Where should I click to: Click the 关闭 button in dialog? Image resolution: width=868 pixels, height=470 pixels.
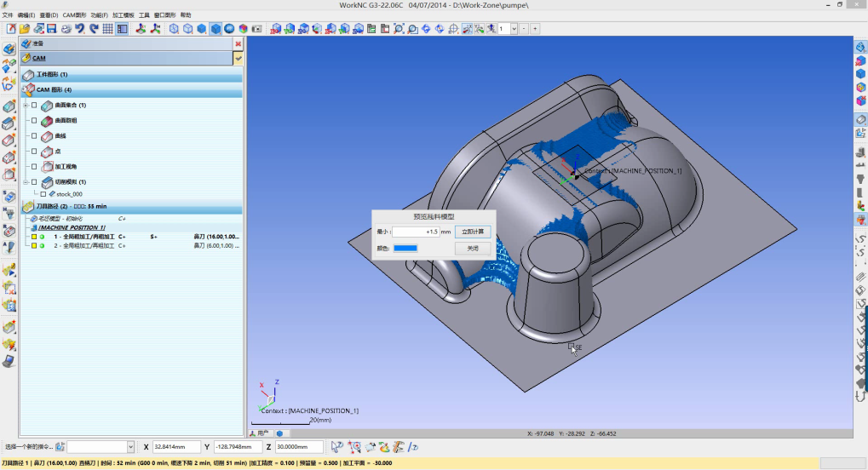473,249
